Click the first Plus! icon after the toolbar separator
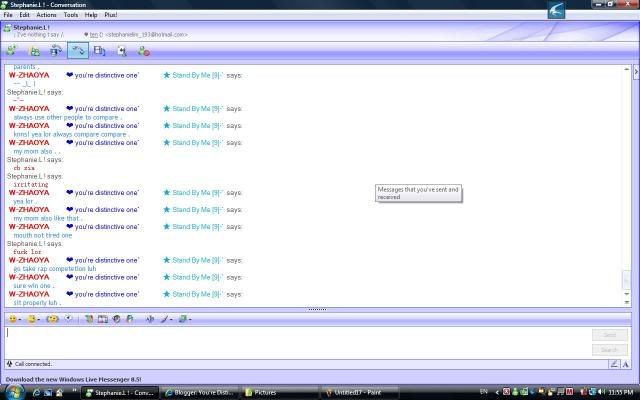The height and width of the screenshot is (400, 640). pyautogui.click(x=89, y=319)
